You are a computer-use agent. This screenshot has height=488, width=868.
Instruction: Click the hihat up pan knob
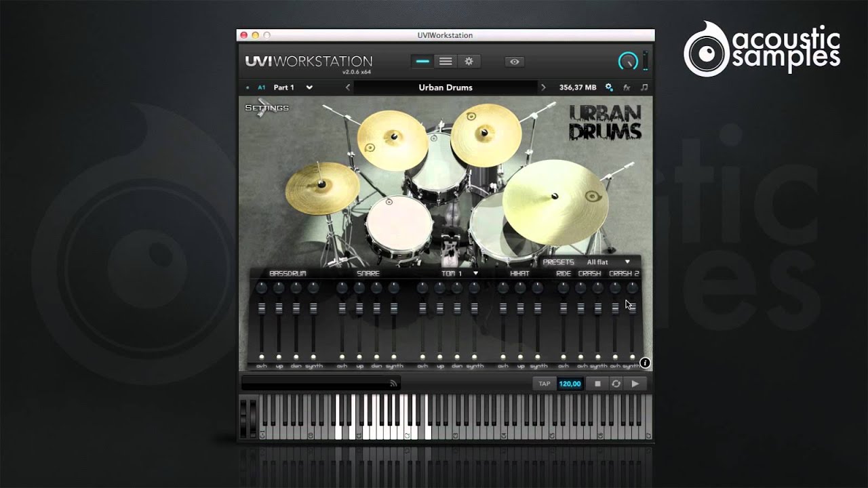pyautogui.click(x=520, y=288)
